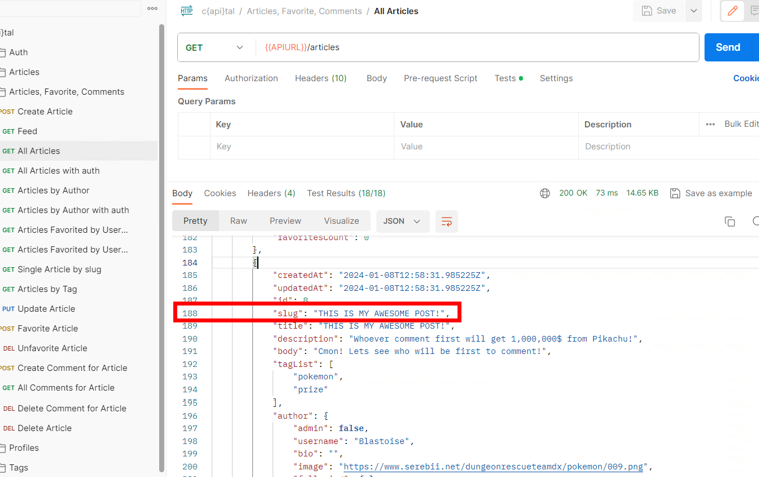Click Bulk Edit in Query Params
759x477 pixels.
tap(741, 124)
